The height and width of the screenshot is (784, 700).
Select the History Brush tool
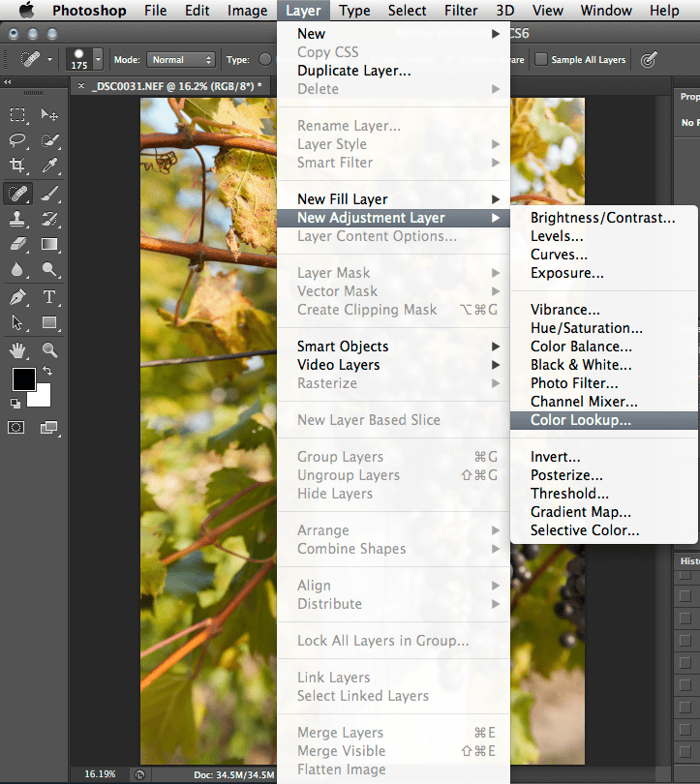(x=49, y=219)
